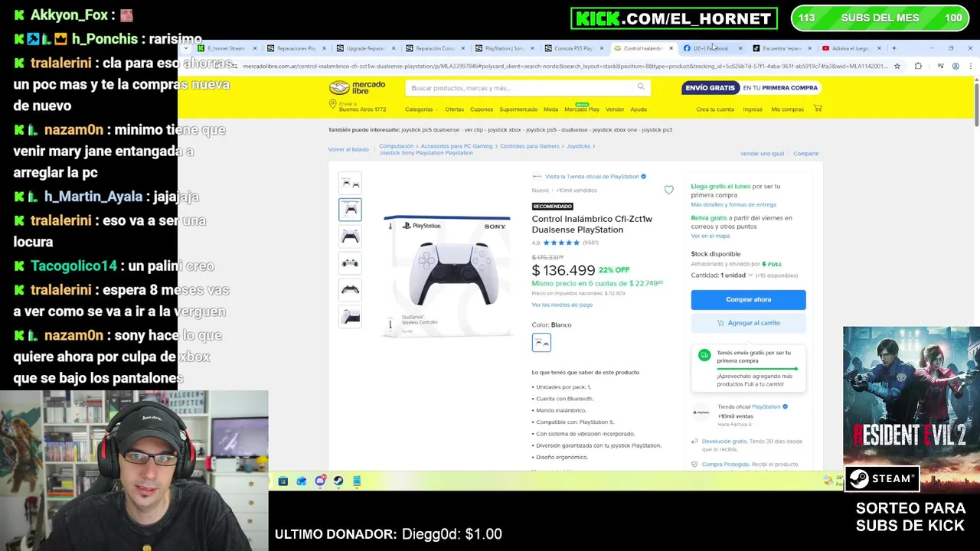Select the fifth product thumbnail
The image size is (980, 551).
[x=350, y=290]
